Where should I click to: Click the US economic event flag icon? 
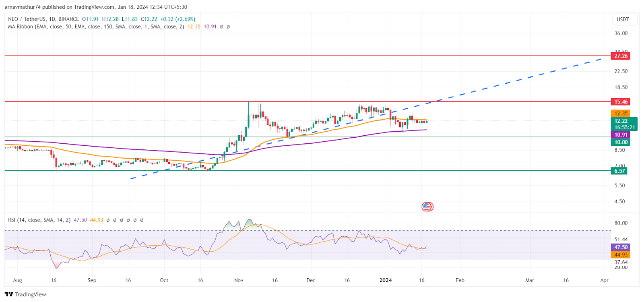(427, 207)
